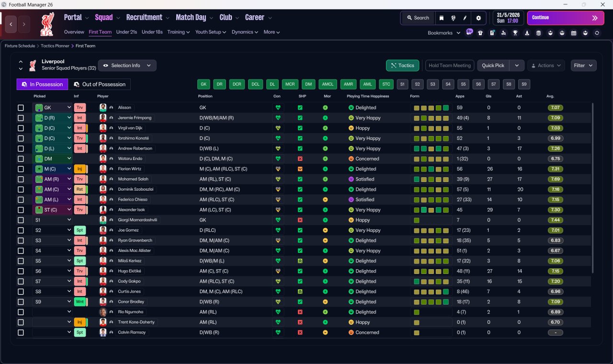Image resolution: width=613 pixels, height=364 pixels.
Task: Tick the checkbox for Alisson's row
Action: coord(21,108)
